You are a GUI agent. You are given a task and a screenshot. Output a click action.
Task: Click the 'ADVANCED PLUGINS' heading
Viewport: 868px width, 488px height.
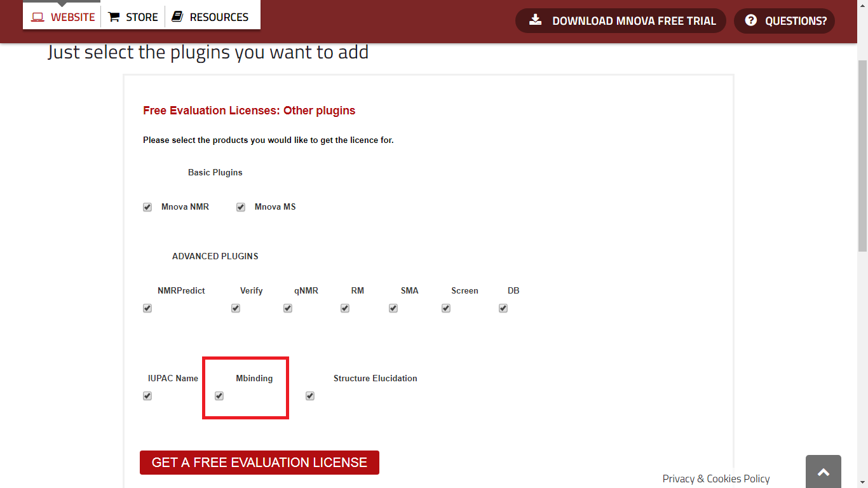pos(215,256)
